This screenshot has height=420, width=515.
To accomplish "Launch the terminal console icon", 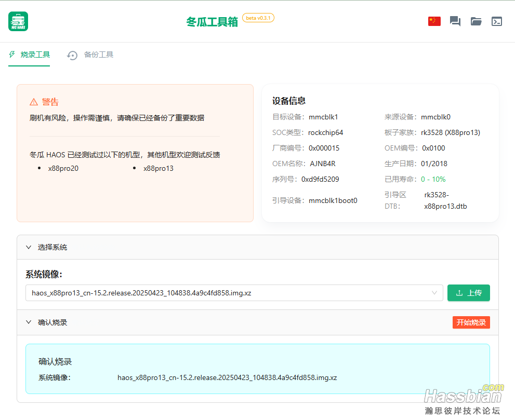I will coord(497,21).
